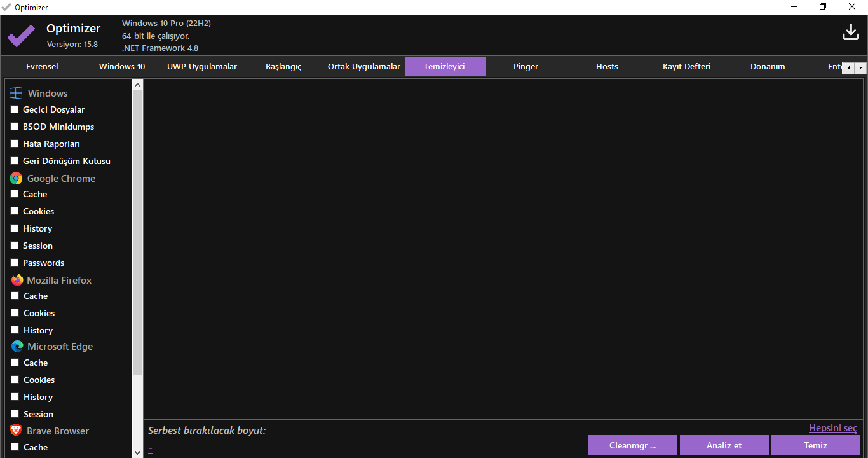This screenshot has height=458, width=868.
Task: Click the Windows logo icon in list
Action: (x=16, y=94)
